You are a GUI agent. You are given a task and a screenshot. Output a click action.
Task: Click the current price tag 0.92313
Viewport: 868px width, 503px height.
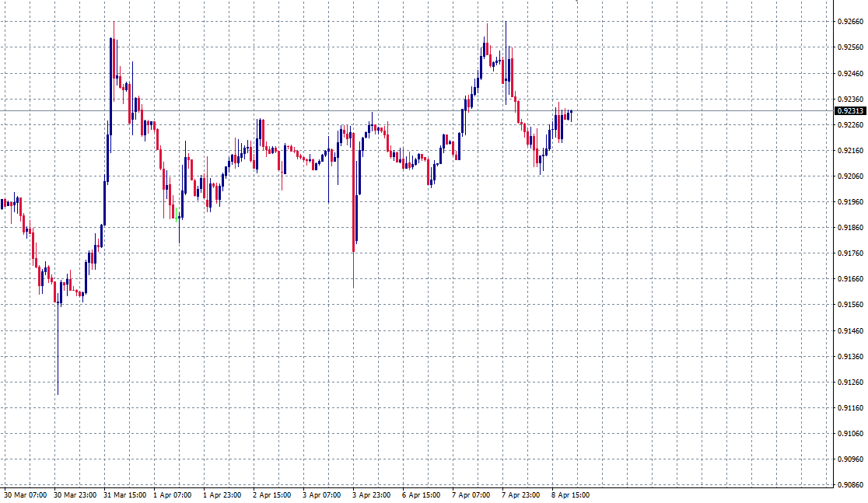(x=849, y=112)
